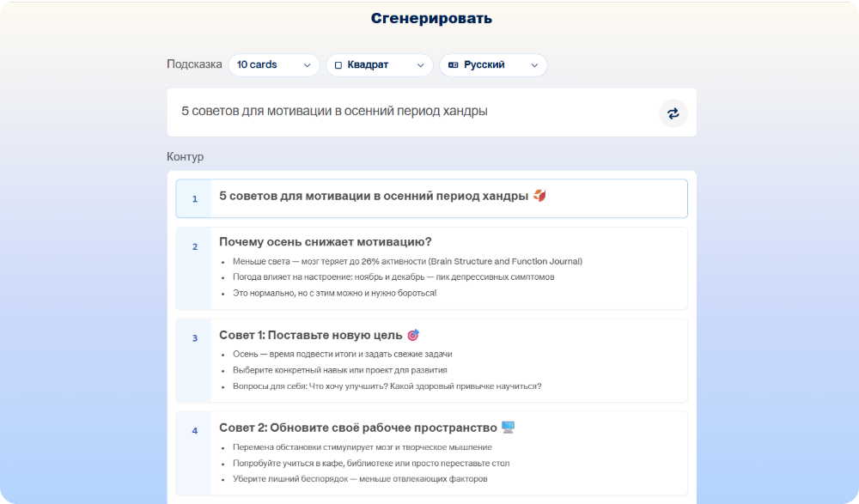Click the 'Совет 2: Обновите своё рабочее пространство' title
Screen dimensions: 859x504
point(357,427)
